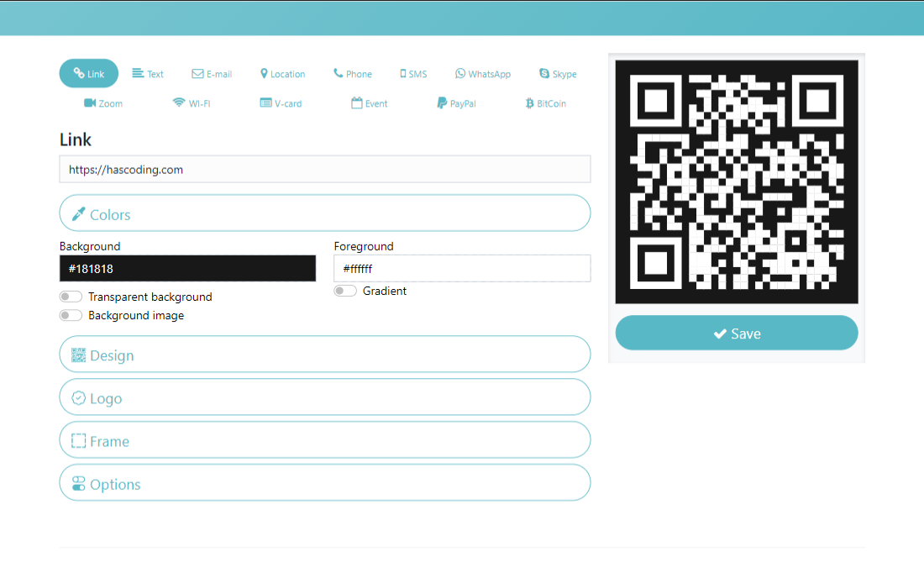The width and height of the screenshot is (924, 578).
Task: Turn on Background image toggle
Action: [71, 315]
